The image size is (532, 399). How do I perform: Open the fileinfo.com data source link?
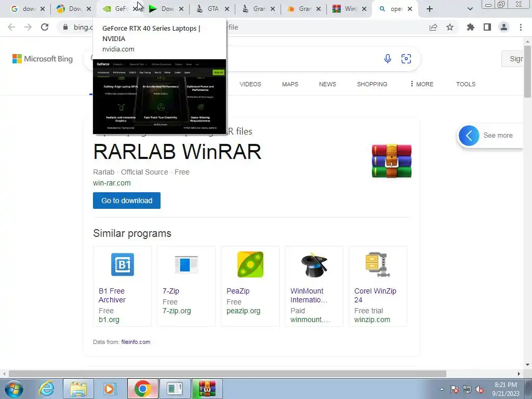[136, 342]
